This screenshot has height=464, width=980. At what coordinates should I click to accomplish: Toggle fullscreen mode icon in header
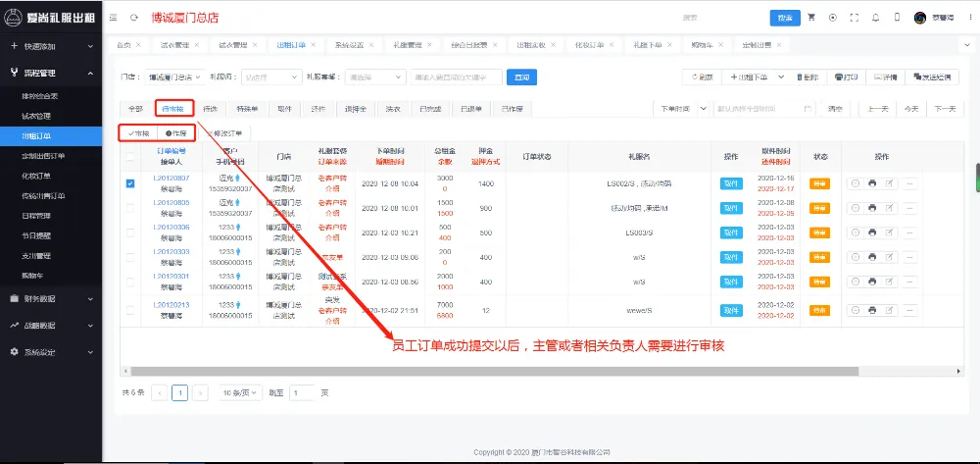[x=854, y=18]
